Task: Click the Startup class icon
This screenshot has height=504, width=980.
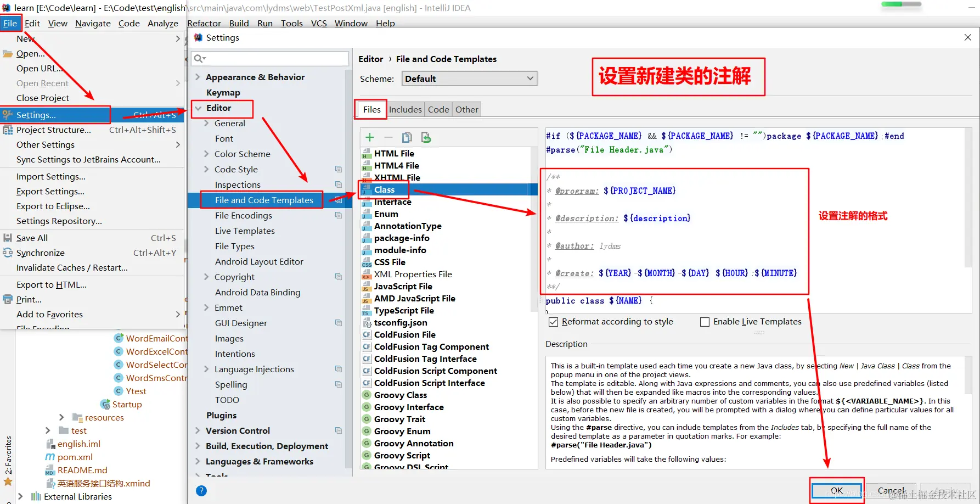Action: point(105,404)
